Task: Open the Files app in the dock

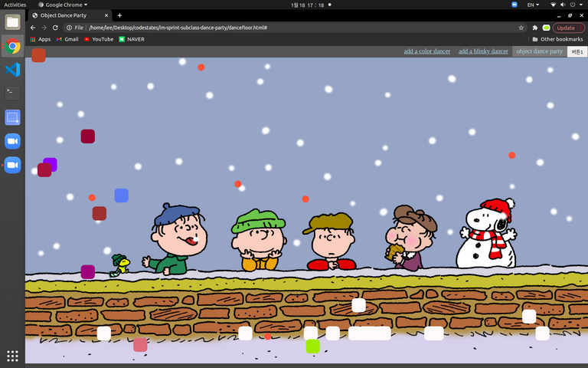Action: point(12,22)
